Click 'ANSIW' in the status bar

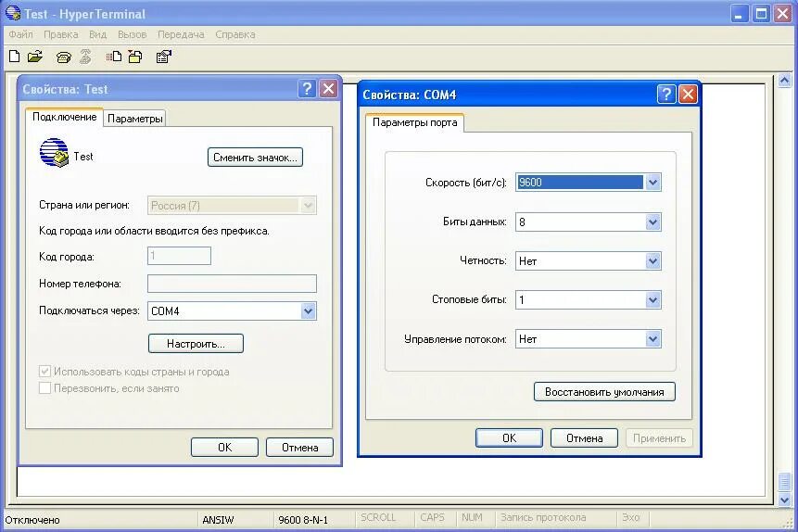click(x=218, y=520)
